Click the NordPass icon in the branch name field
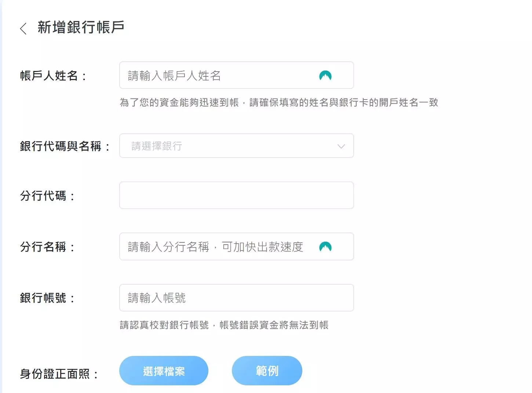The image size is (532, 393). [x=325, y=246]
